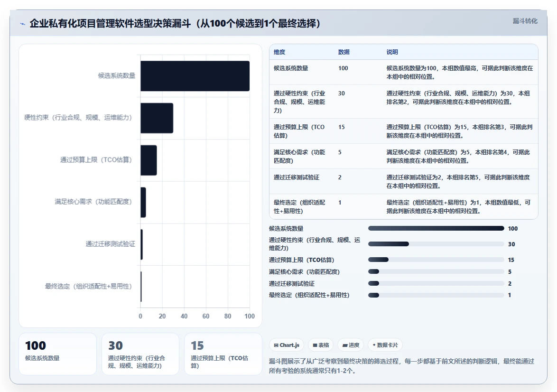The image size is (557, 392).
Task: Click the 说明 table column header
Action: [392, 52]
